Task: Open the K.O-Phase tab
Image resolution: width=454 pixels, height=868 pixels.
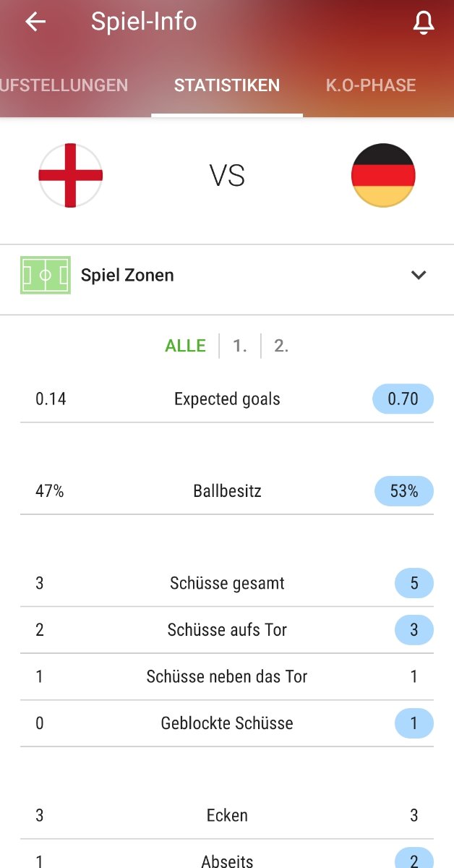Action: 371,85
